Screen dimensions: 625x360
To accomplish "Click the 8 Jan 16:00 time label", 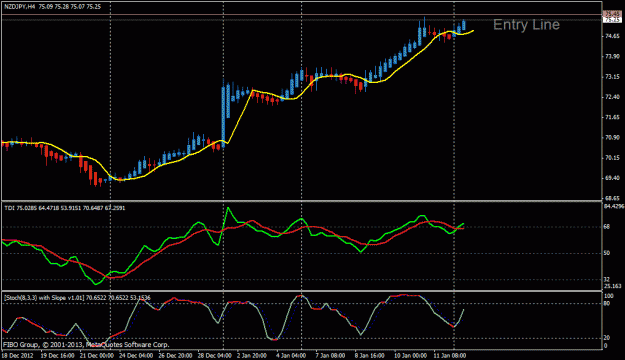I will pos(369,355).
